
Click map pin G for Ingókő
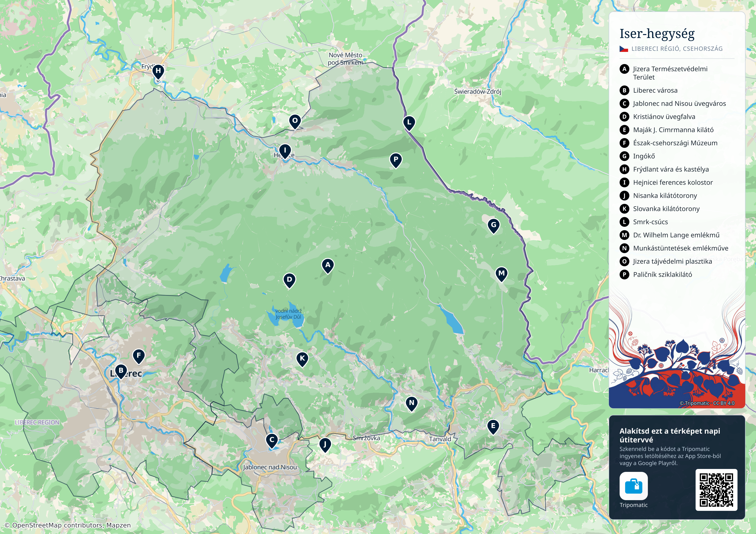pos(494,226)
